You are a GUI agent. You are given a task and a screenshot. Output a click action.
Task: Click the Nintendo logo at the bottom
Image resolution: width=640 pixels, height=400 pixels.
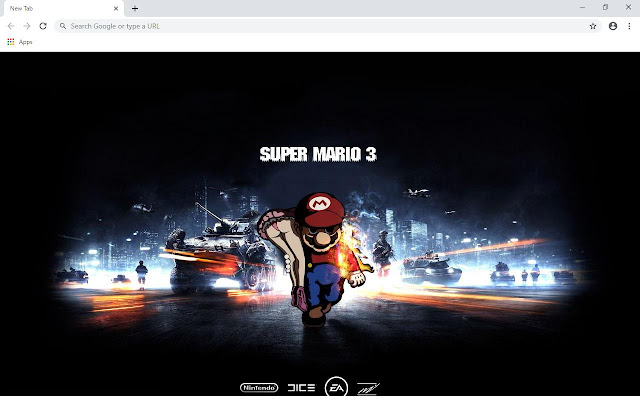[x=259, y=387]
